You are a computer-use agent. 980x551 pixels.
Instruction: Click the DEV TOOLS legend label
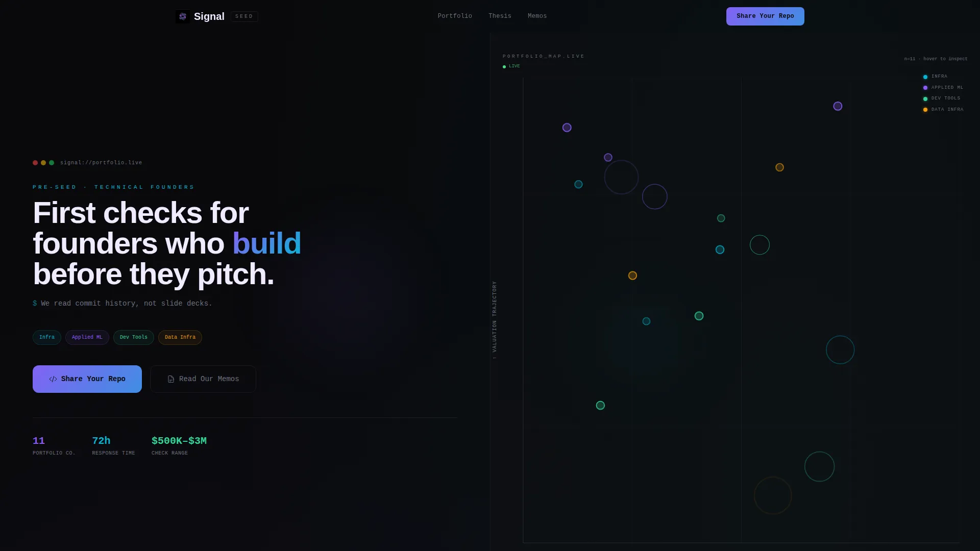click(x=946, y=98)
